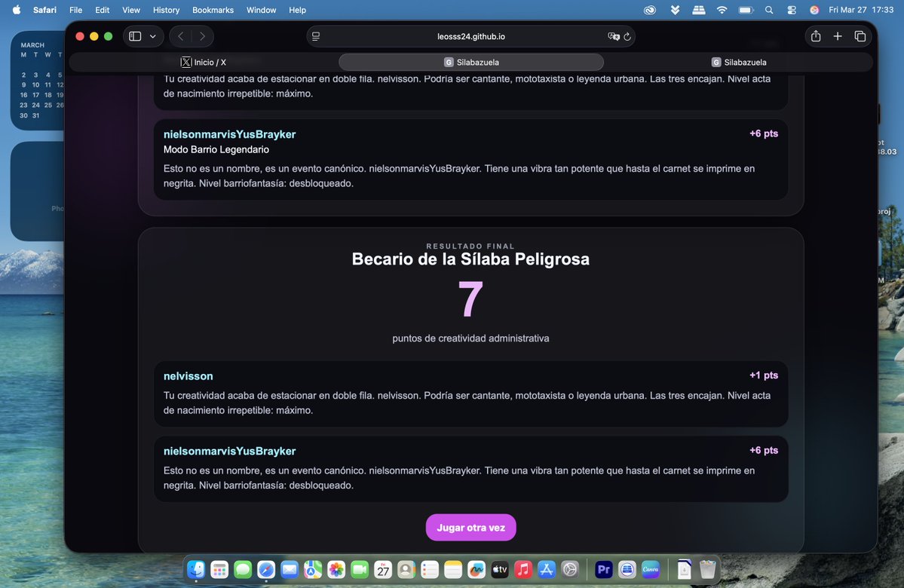Open the Safari menu
This screenshot has width=904, height=588.
44,10
